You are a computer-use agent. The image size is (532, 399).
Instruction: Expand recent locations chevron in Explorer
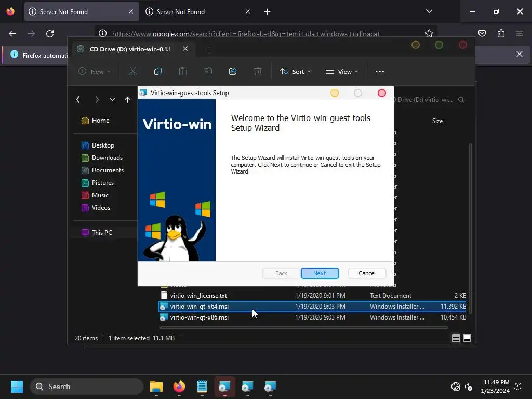(112, 99)
